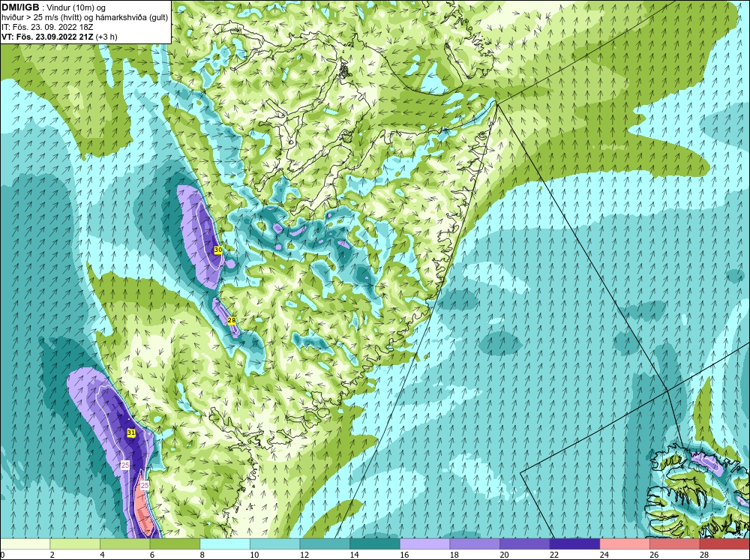The height and width of the screenshot is (560, 750).
Task: Click the legend tick label 22
Action: (x=554, y=555)
